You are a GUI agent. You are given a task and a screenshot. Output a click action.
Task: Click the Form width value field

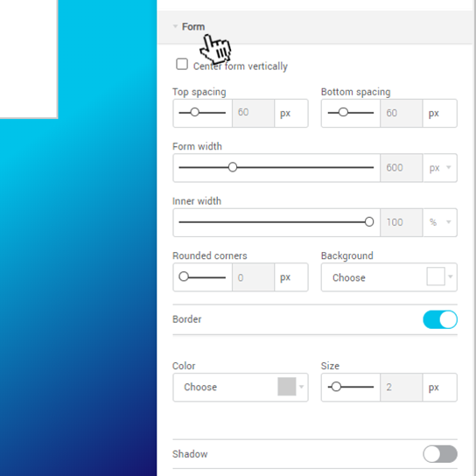pos(402,168)
